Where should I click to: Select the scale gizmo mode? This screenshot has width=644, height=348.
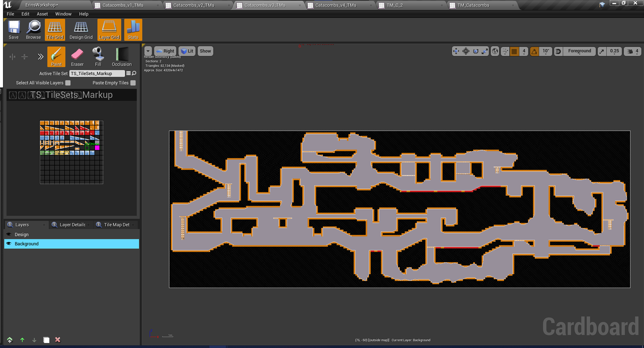tap(485, 51)
